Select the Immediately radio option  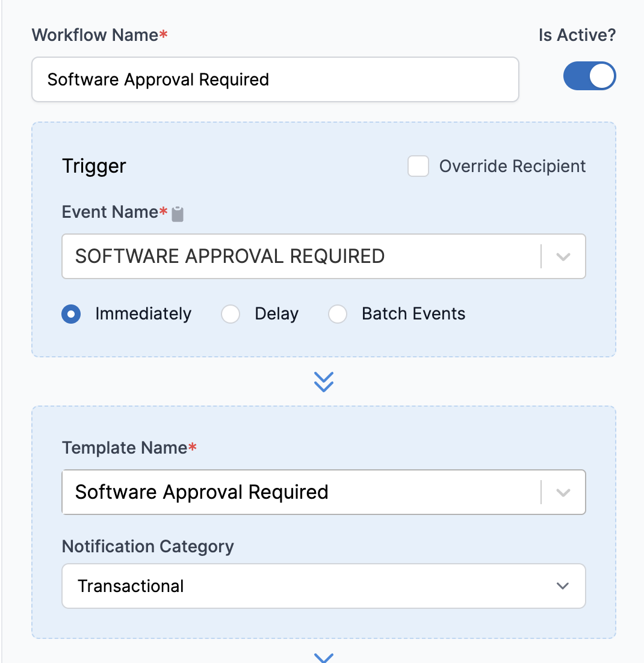pos(71,314)
